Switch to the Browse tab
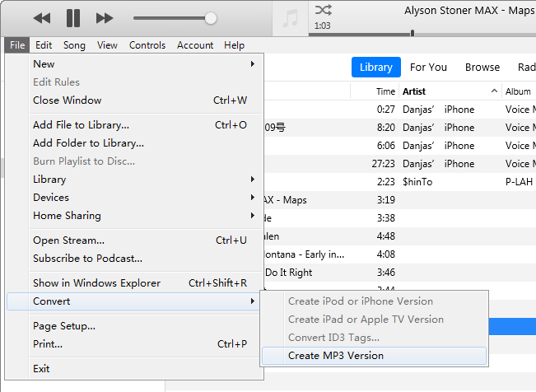 pos(482,67)
